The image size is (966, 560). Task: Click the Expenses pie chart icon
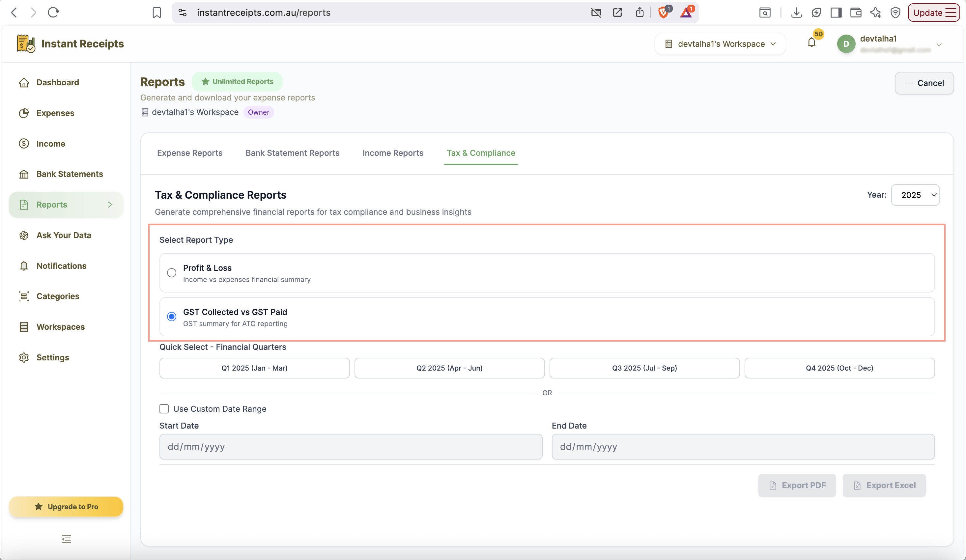tap(24, 113)
